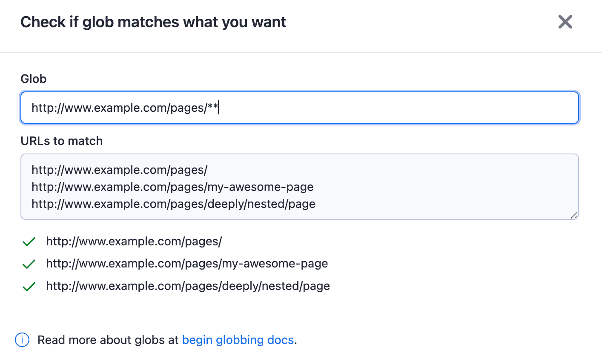Click the Glob label above the pattern field

[x=33, y=79]
